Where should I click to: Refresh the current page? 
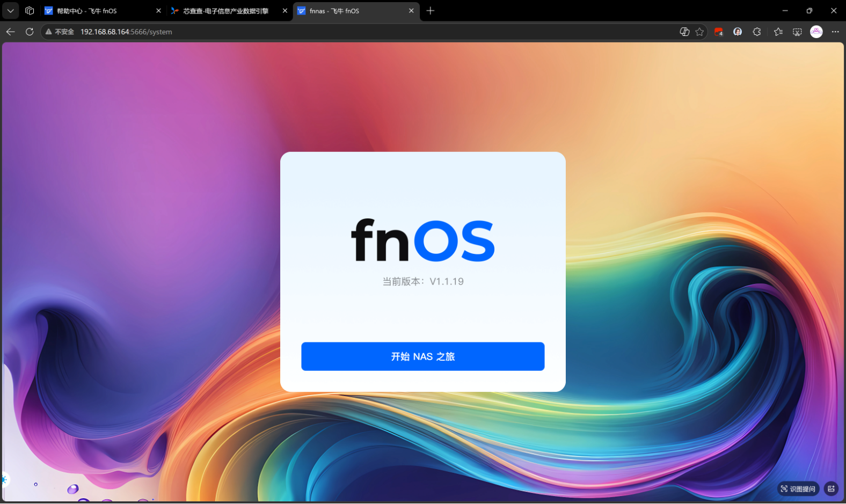[x=30, y=32]
